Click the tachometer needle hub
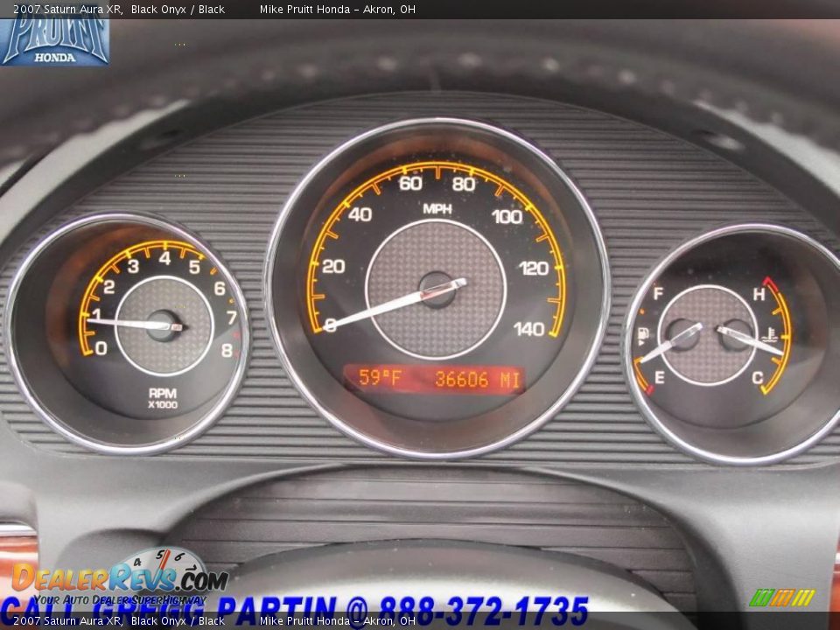This screenshot has width=840, height=630. (x=163, y=325)
